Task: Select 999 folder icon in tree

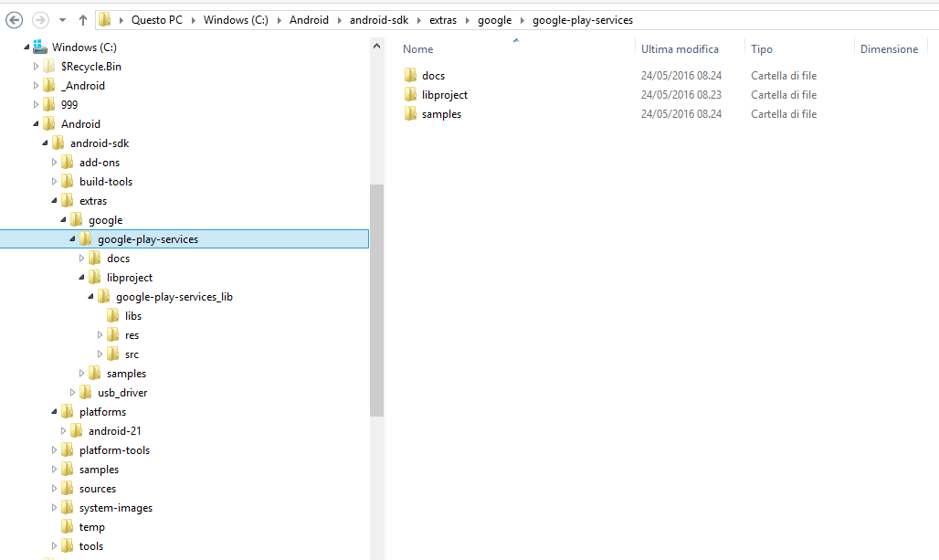Action: [x=49, y=104]
